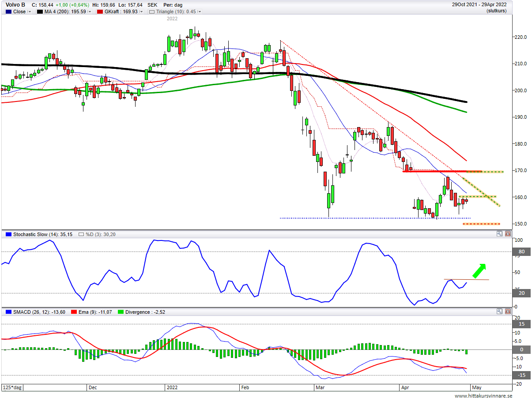Click the 80 stochastic level marker

(x=521, y=252)
